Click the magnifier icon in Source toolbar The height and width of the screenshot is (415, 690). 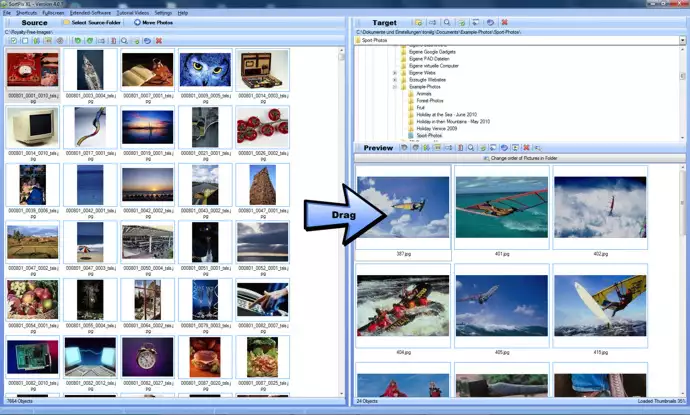tap(123, 41)
